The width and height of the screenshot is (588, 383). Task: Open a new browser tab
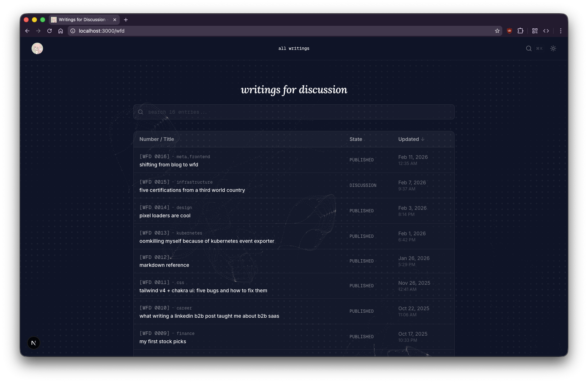point(126,20)
